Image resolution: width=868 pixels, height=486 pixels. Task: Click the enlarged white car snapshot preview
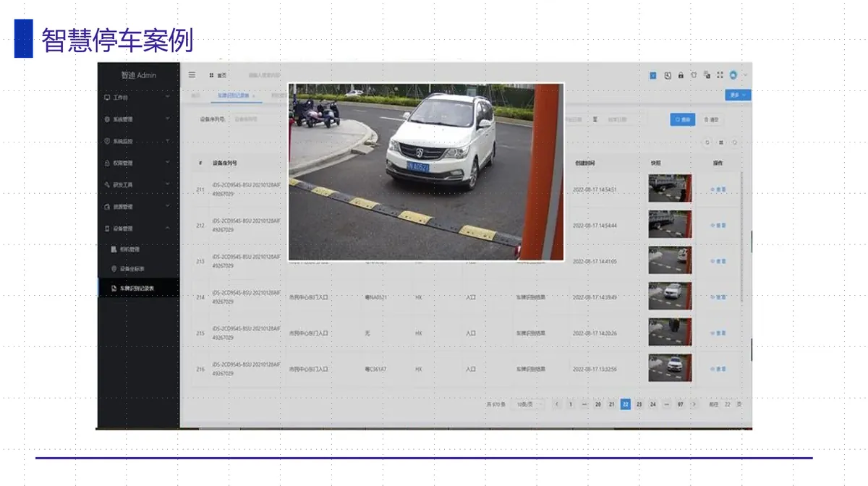click(426, 172)
